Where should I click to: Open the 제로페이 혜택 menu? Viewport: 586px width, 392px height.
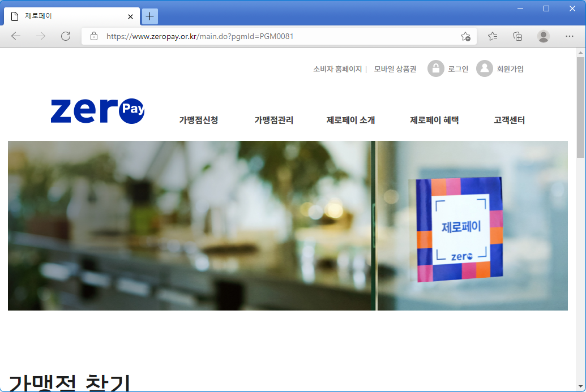click(x=434, y=120)
